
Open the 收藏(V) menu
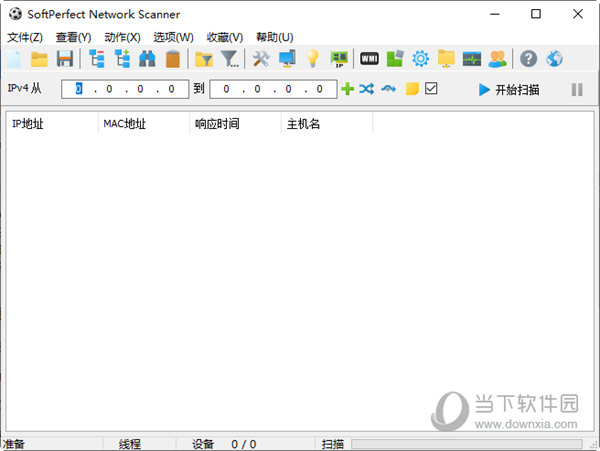coord(225,37)
